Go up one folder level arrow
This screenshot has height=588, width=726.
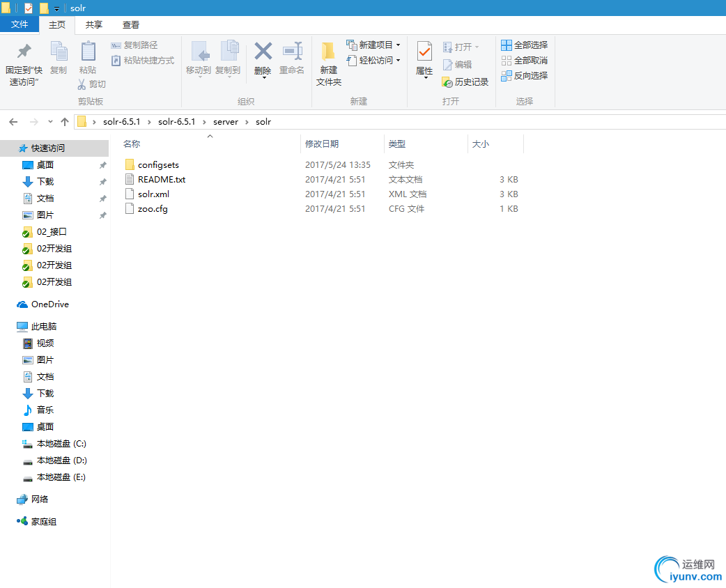click(65, 122)
